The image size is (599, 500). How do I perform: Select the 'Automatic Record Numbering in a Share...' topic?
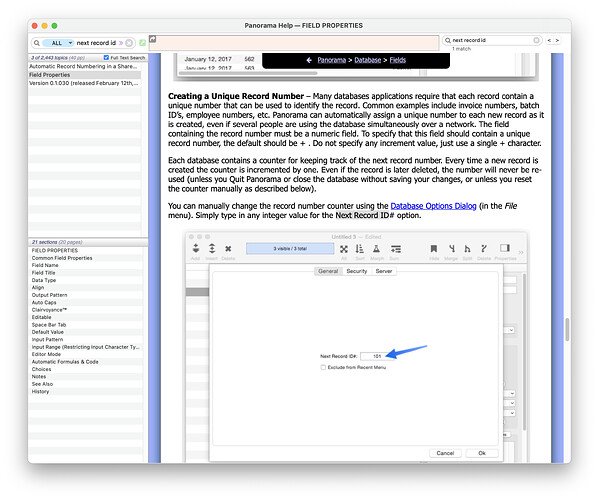coord(83,66)
